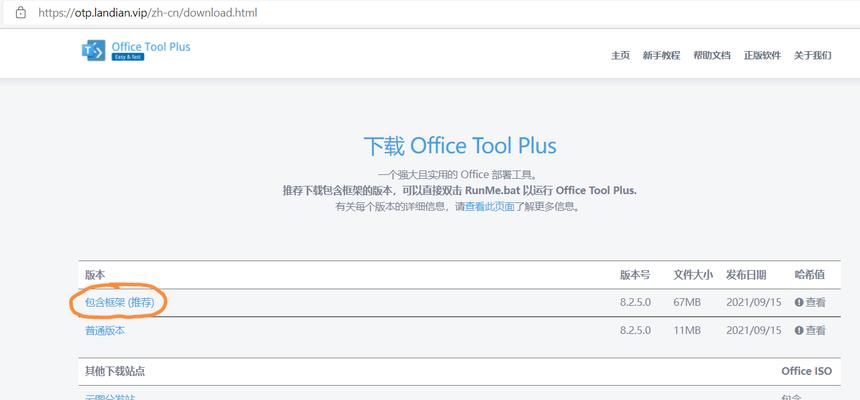The image size is (860, 400).
Task: Open the 关于我们 navigation item
Action: [x=813, y=55]
